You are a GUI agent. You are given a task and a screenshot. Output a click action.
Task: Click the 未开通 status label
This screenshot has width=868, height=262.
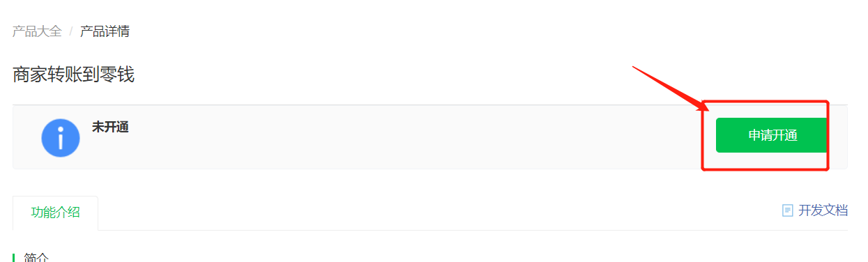[110, 128]
